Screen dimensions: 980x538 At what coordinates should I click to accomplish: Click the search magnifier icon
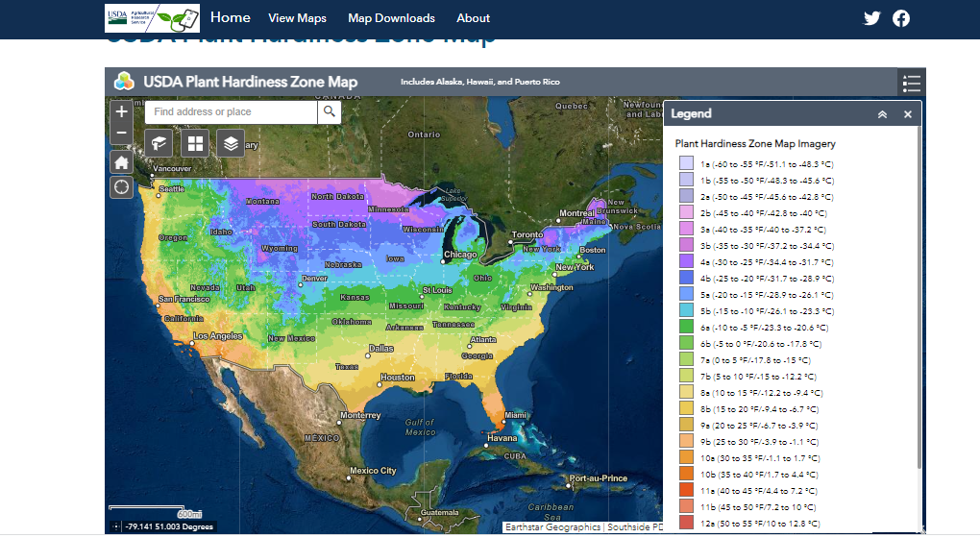click(x=329, y=111)
